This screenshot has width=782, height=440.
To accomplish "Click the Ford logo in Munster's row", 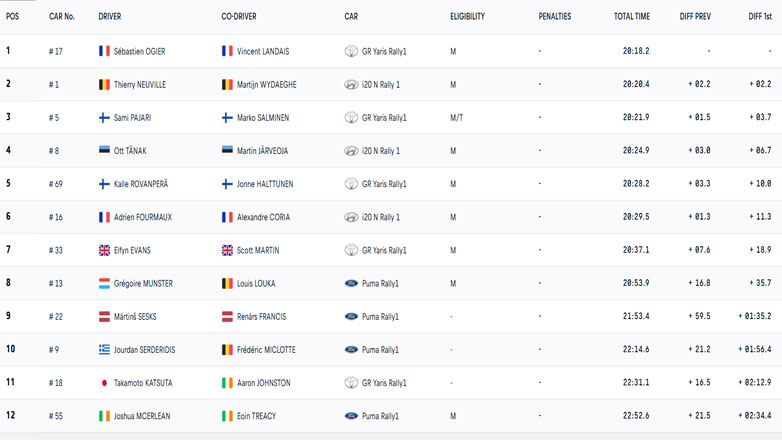I will click(x=351, y=284).
